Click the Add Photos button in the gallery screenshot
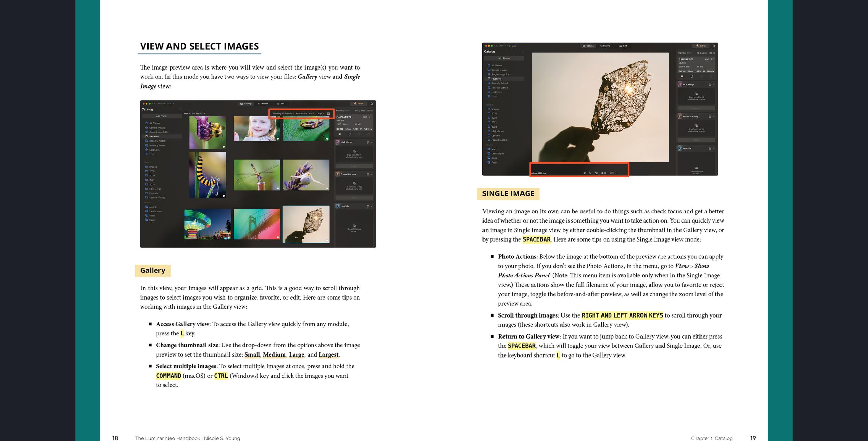The height and width of the screenshot is (441, 868). [162, 116]
